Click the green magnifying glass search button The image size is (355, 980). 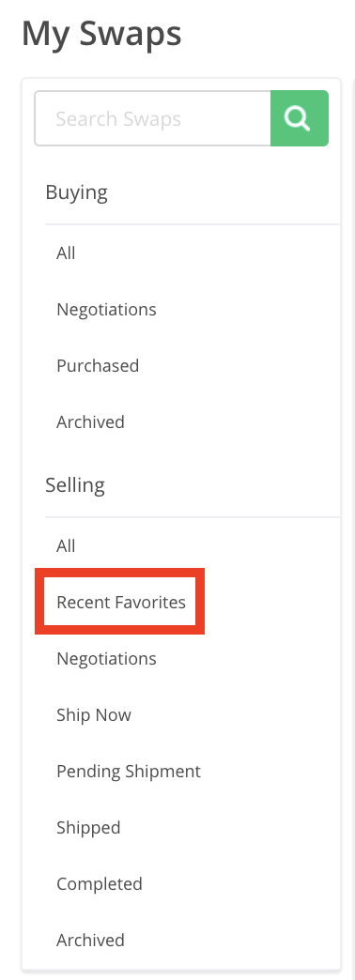coord(300,118)
